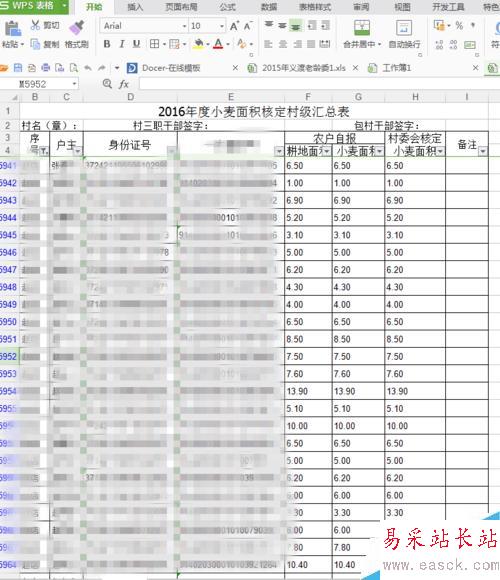Switch to the 开始 ribbon tab
The image size is (500, 580).
(94, 7)
